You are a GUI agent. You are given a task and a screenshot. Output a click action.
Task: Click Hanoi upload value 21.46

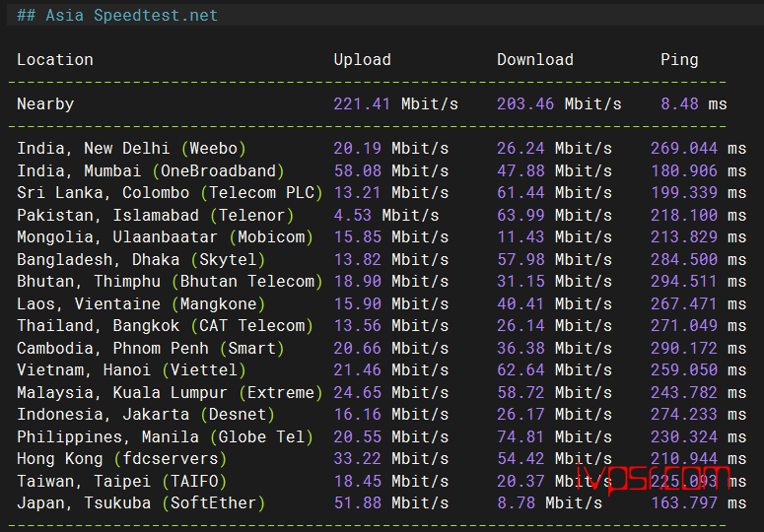[x=357, y=369]
